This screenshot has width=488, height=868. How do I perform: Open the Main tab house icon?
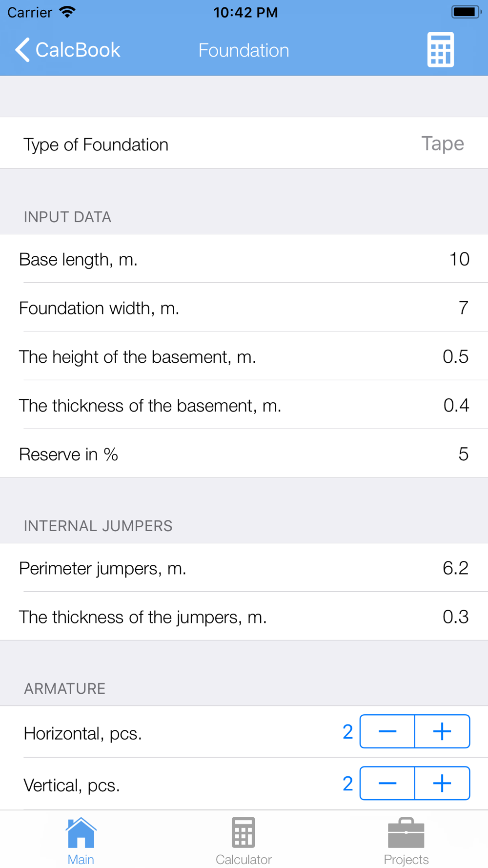pyautogui.click(x=81, y=833)
